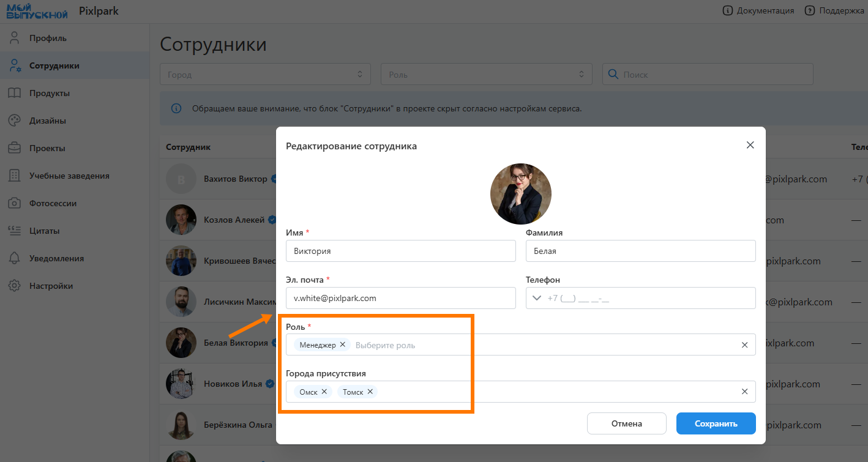Click the Имя input field
The height and width of the screenshot is (462, 868).
click(400, 251)
